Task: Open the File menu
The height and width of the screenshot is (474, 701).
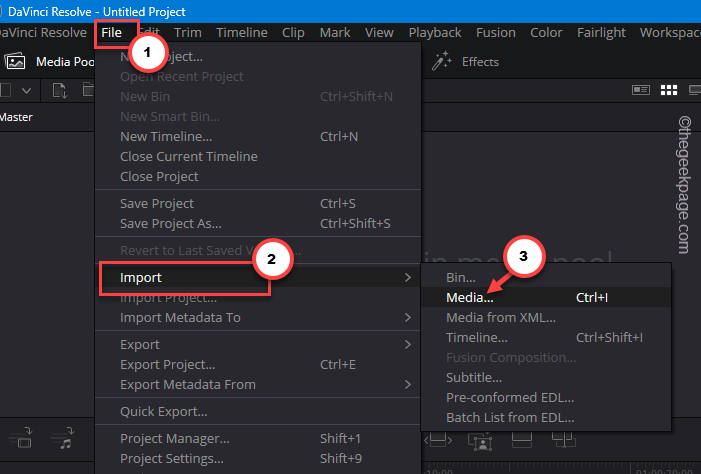Action: (111, 33)
